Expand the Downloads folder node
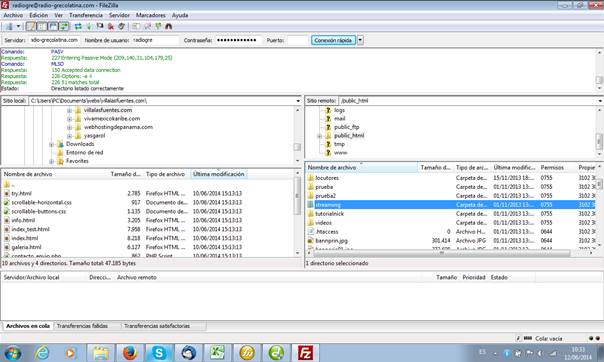Image resolution: width=604 pixels, height=362 pixels. pyautogui.click(x=52, y=144)
